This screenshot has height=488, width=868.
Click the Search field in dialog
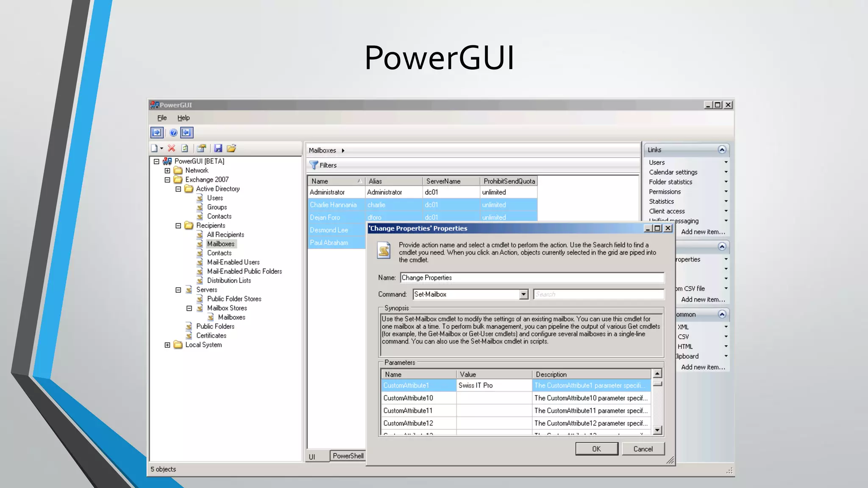click(x=598, y=294)
